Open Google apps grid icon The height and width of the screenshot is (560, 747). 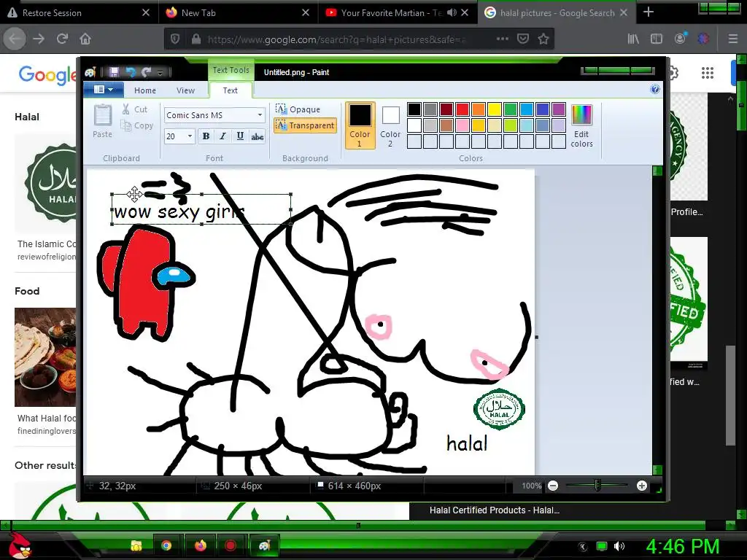pyautogui.click(x=708, y=73)
